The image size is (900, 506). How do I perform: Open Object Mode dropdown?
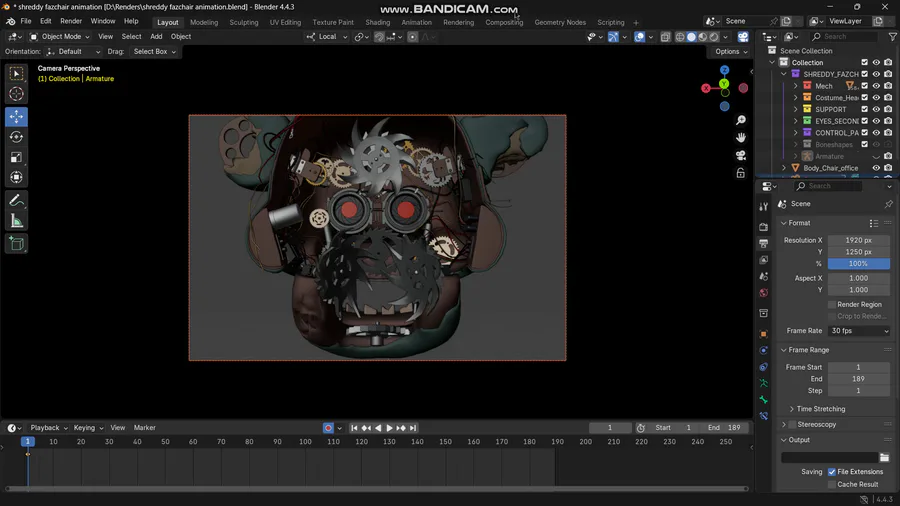pos(60,37)
